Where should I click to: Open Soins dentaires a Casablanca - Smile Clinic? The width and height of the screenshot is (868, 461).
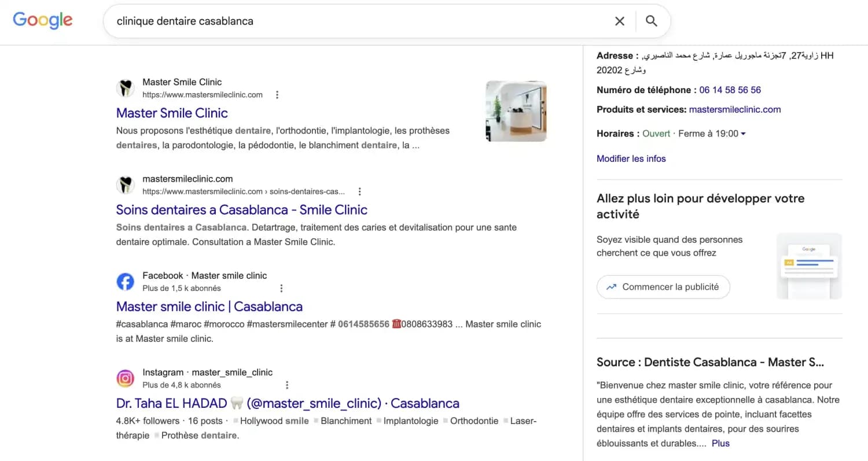tap(242, 209)
